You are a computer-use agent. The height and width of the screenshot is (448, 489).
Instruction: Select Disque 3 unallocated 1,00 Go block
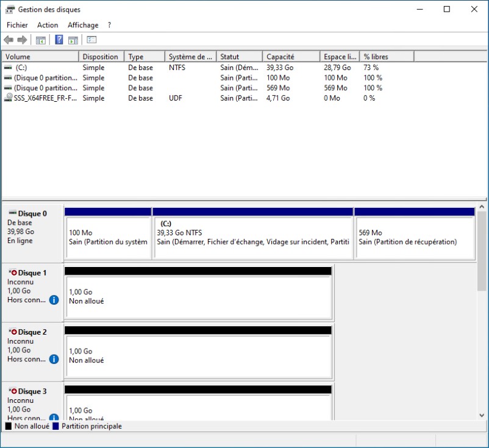point(198,403)
